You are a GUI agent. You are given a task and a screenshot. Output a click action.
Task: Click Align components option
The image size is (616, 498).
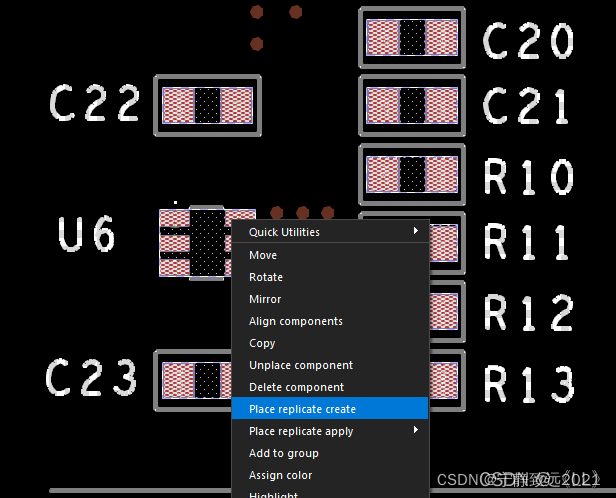pos(295,321)
